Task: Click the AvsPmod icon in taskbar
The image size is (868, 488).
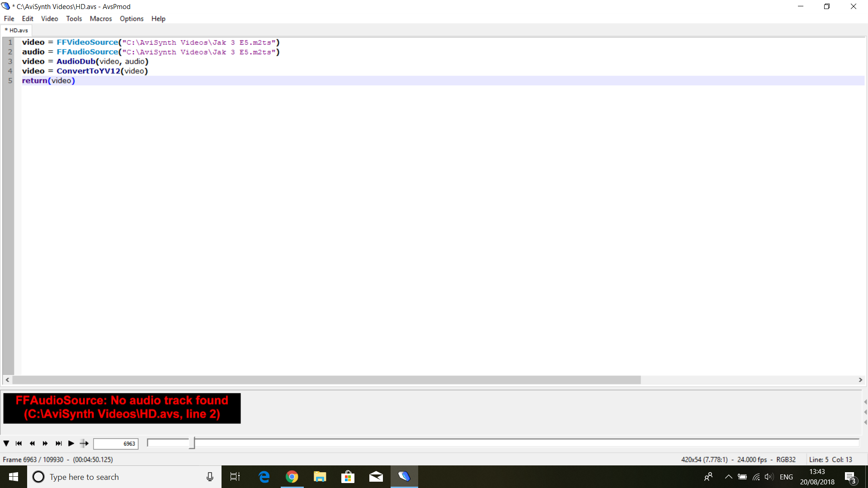Action: (x=404, y=477)
